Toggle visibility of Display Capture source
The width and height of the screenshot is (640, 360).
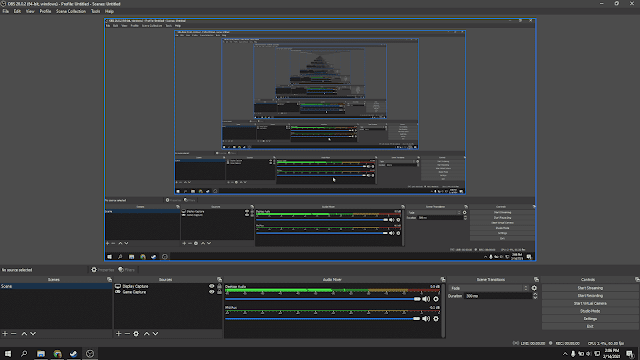[x=211, y=286]
